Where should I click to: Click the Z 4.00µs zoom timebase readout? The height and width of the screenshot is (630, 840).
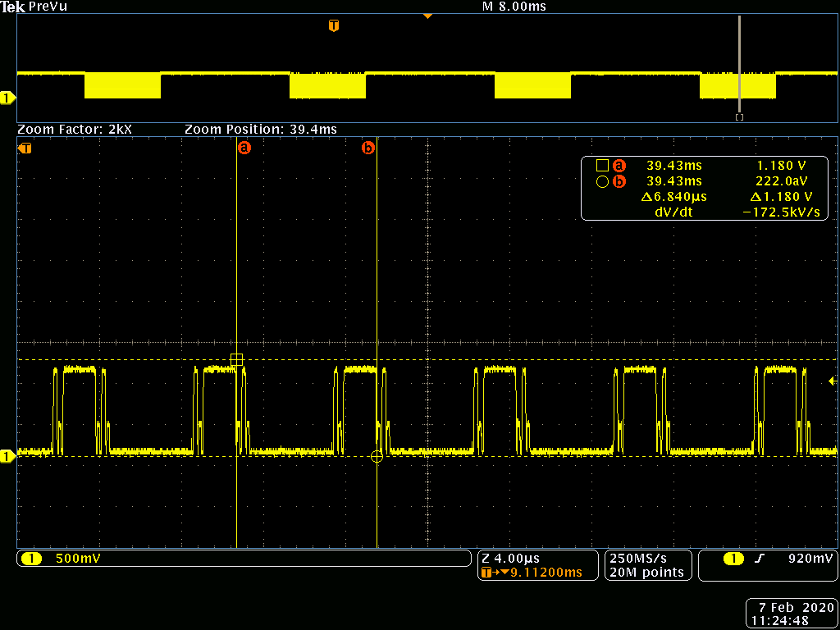(x=510, y=559)
